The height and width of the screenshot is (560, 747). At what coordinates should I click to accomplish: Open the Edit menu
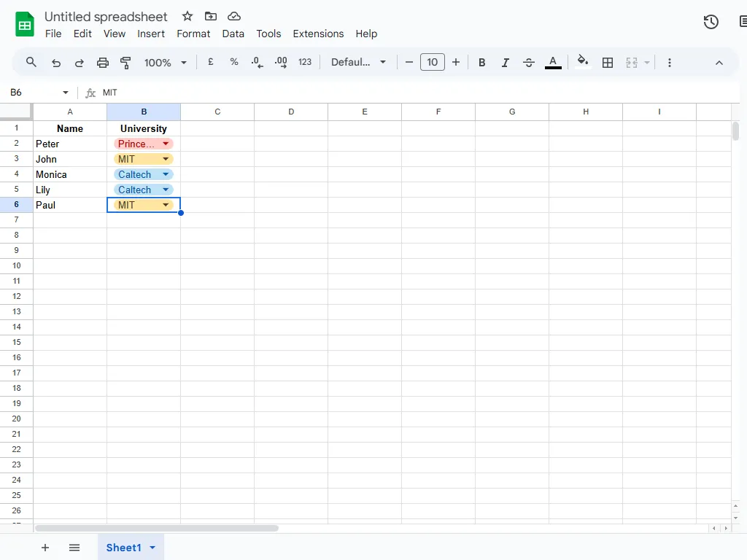[x=82, y=34]
